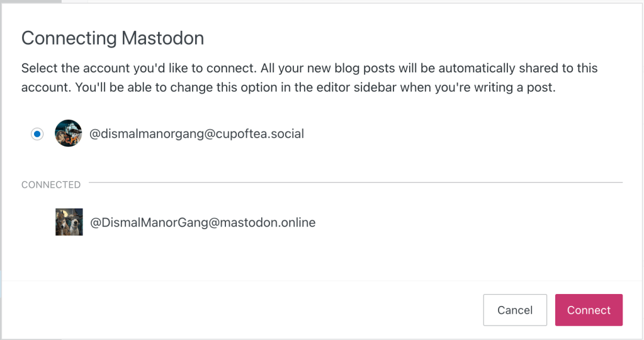Screen dimensions: 644x340
Task: Choose the @dismalmanorgang@cupoftea.social account label
Action: [197, 133]
